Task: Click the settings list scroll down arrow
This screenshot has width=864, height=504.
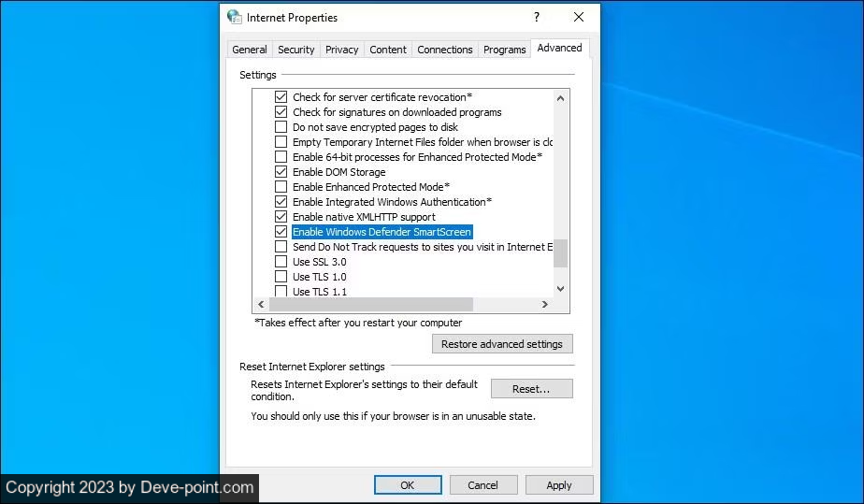Action: (x=560, y=289)
